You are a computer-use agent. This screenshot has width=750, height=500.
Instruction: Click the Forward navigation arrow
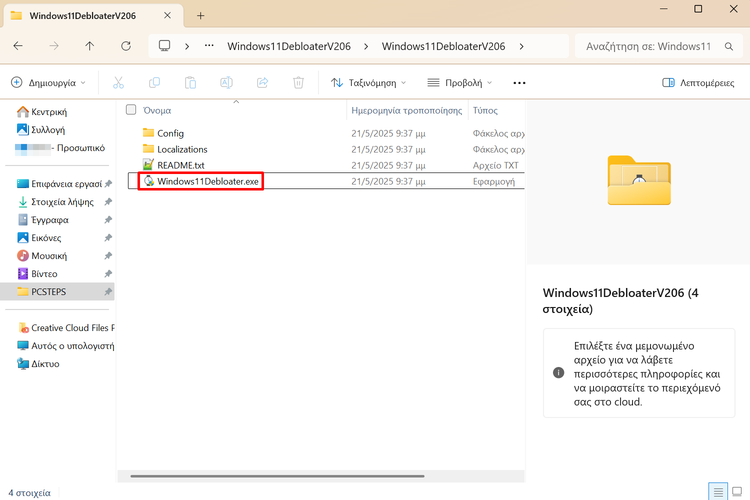pos(54,46)
